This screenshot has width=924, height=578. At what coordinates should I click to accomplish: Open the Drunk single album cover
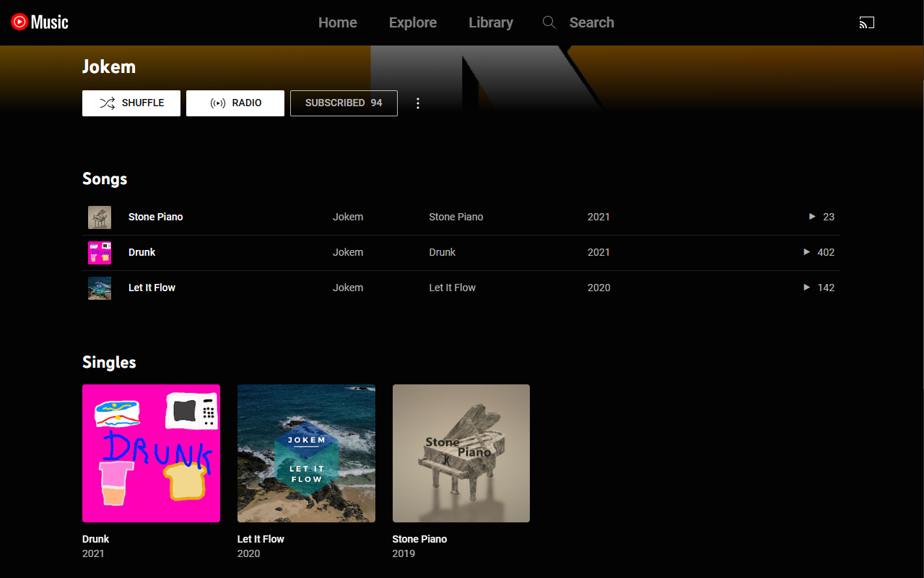click(x=151, y=453)
